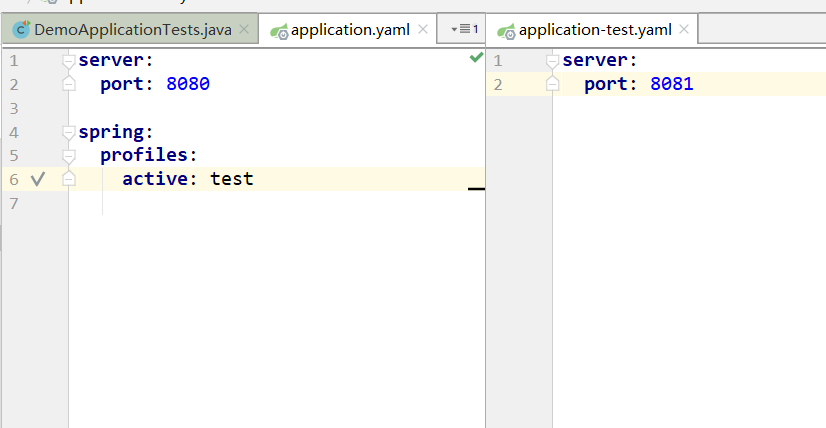The width and height of the screenshot is (826, 428).
Task: Click fold end marker beside port: 8081
Action: click(x=552, y=84)
